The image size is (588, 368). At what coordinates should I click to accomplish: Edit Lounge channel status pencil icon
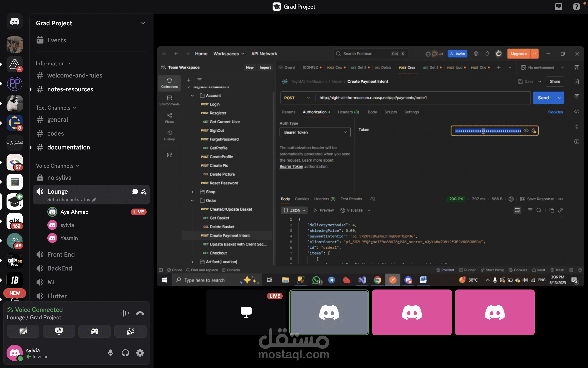tap(95, 200)
